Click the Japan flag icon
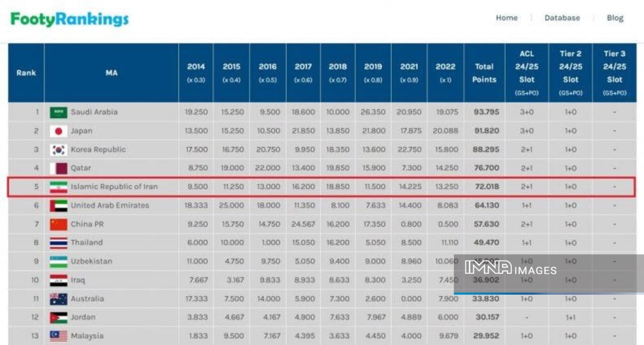This screenshot has height=345, width=644. pyautogui.click(x=58, y=131)
